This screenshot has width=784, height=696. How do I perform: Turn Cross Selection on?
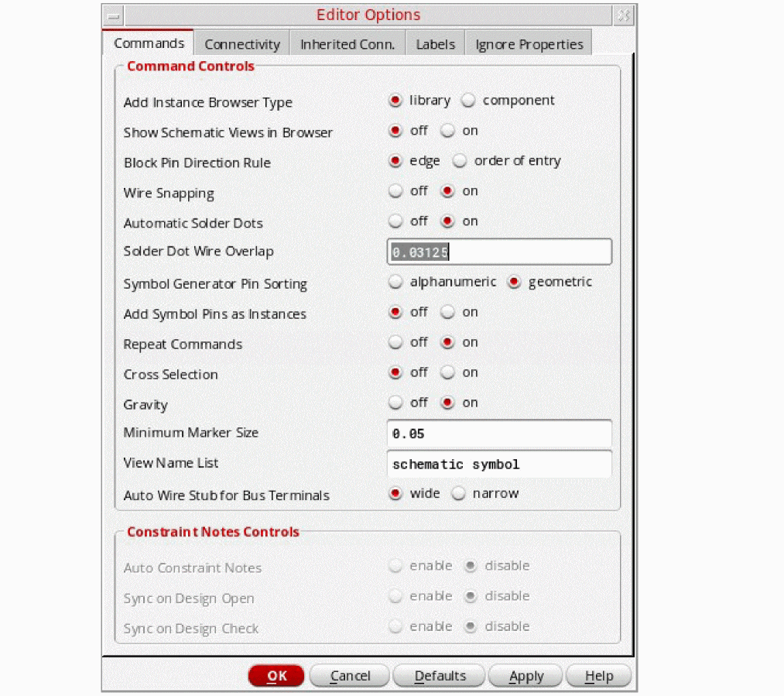447,372
